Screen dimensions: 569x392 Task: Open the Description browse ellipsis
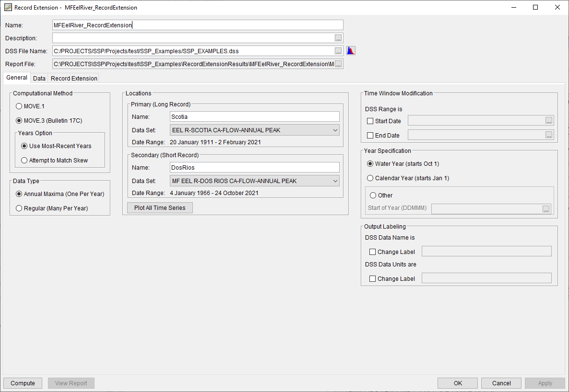pyautogui.click(x=339, y=38)
